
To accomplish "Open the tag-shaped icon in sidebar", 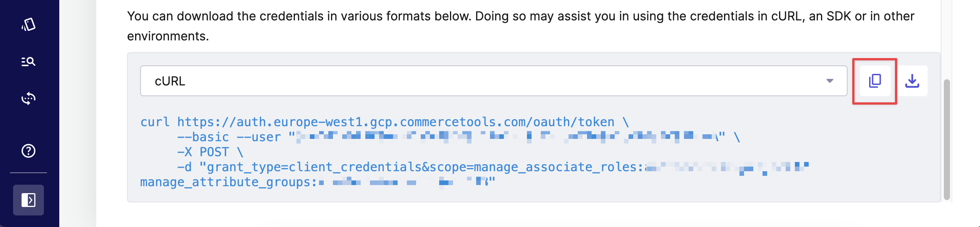I will pyautogui.click(x=28, y=25).
